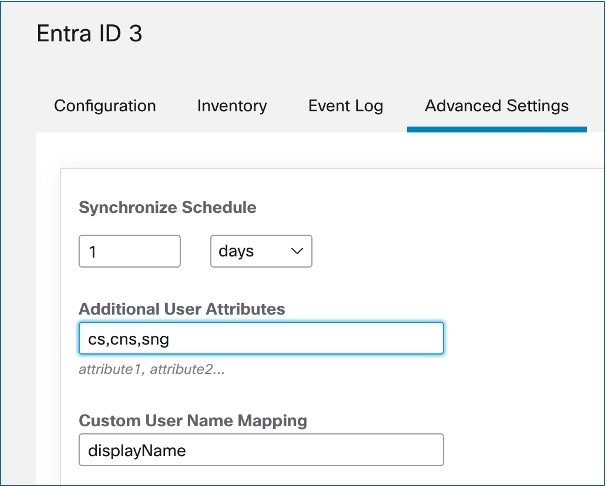The height and width of the screenshot is (486, 606).
Task: Click the word days inside the dropdown
Action: [x=236, y=251]
